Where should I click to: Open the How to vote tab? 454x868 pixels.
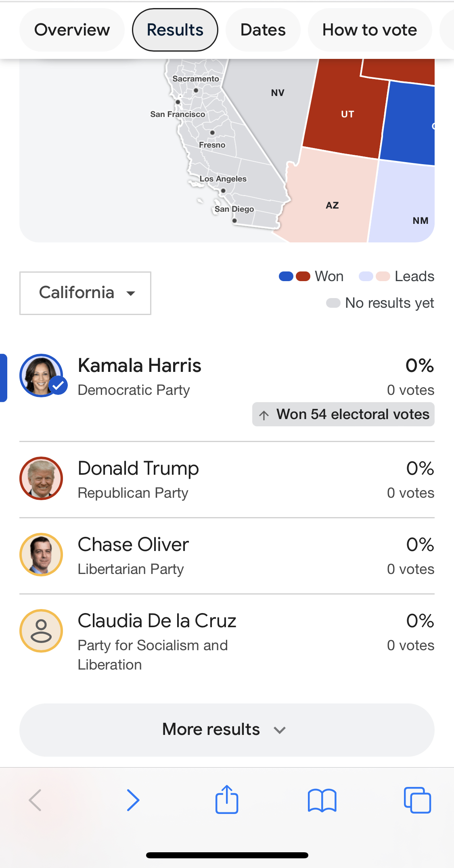[370, 30]
